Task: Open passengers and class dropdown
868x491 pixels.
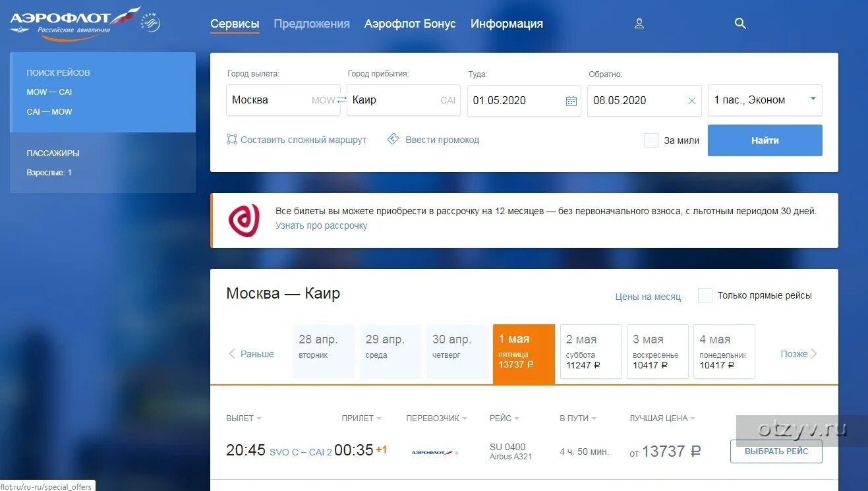Action: [765, 100]
